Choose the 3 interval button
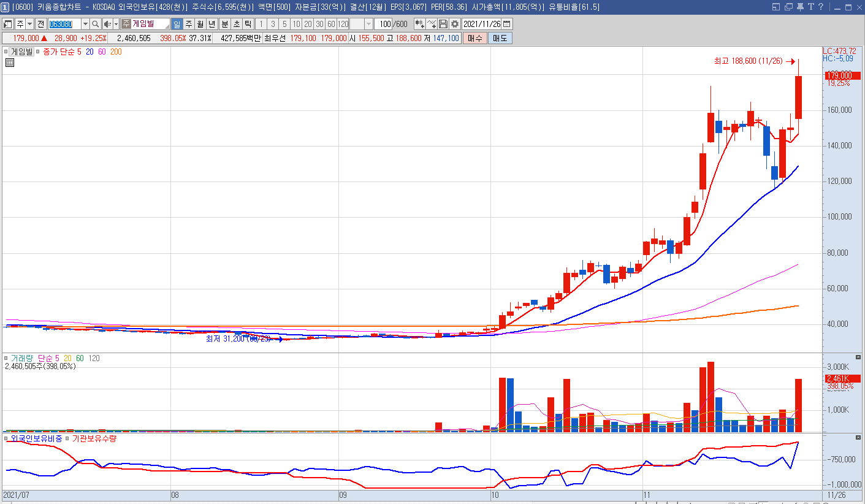Image resolution: width=865 pixels, height=504 pixels. (272, 24)
